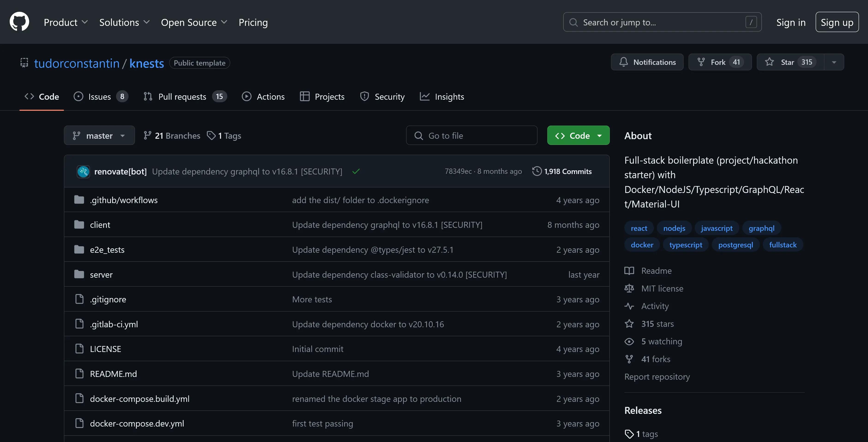
Task: Open the Security tab
Action: 382,97
